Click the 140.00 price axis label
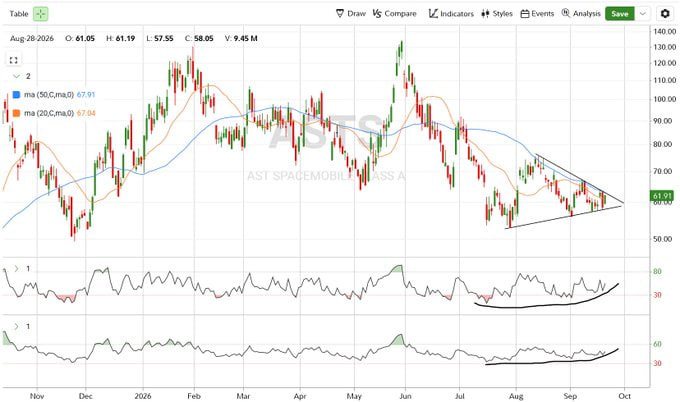The height and width of the screenshot is (402, 680). (x=664, y=31)
